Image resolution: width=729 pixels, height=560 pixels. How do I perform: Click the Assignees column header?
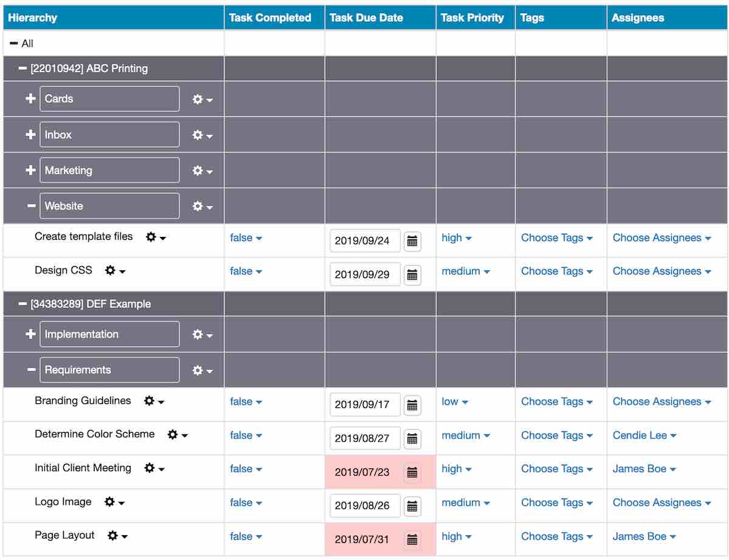pos(638,18)
